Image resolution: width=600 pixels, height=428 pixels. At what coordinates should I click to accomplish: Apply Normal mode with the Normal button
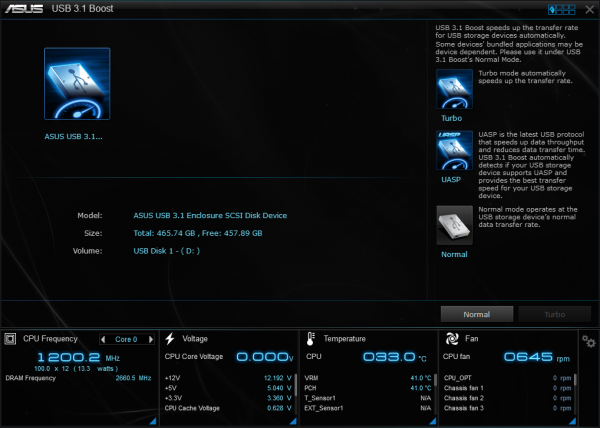point(476,314)
